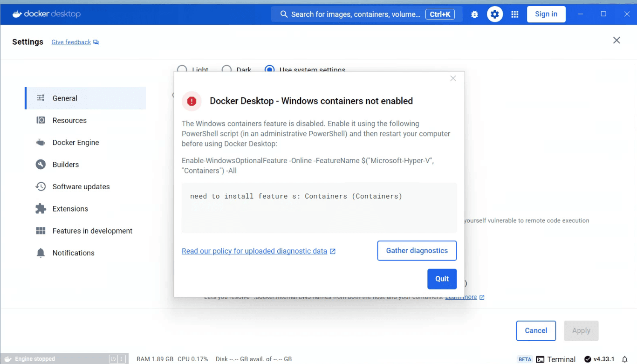
Task: Select the Light theme radio button
Action: (182, 69)
